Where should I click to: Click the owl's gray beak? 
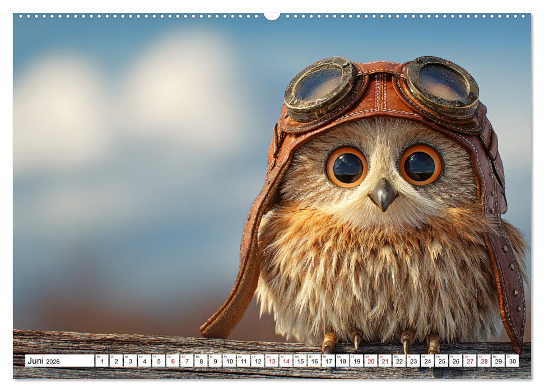(383, 194)
